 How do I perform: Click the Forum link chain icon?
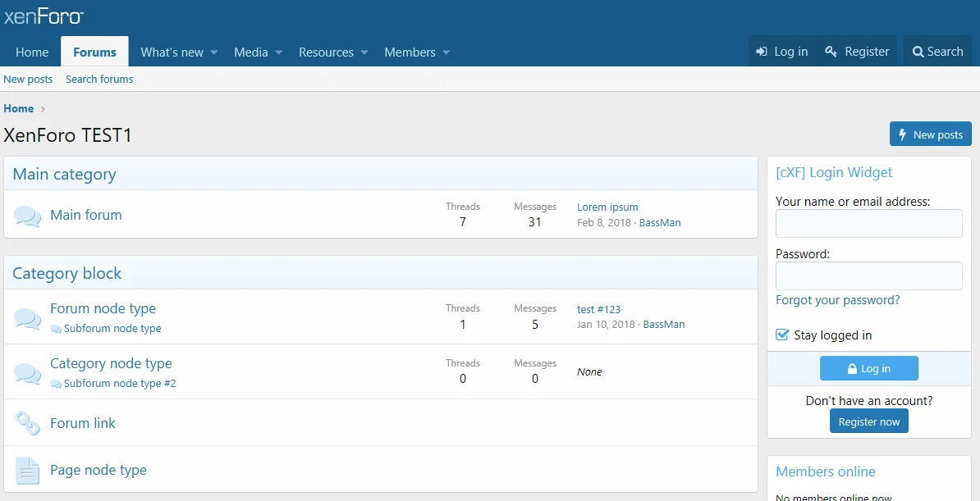coord(28,423)
